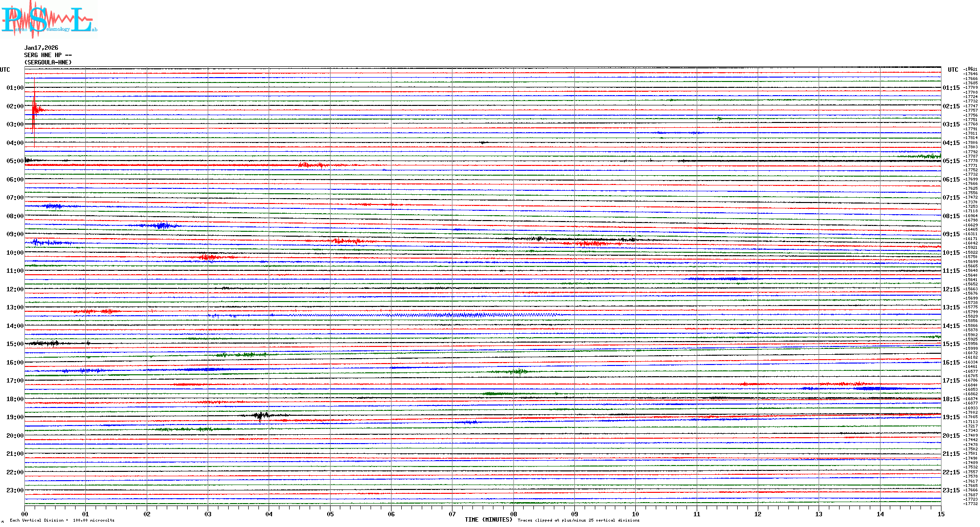Click the 08 minute tick label at bottom

[x=513, y=514]
